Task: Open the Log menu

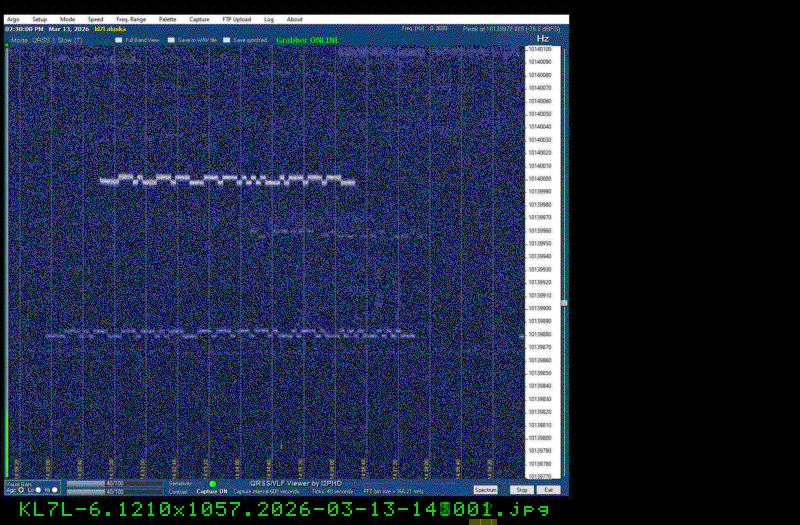Action: (269, 19)
